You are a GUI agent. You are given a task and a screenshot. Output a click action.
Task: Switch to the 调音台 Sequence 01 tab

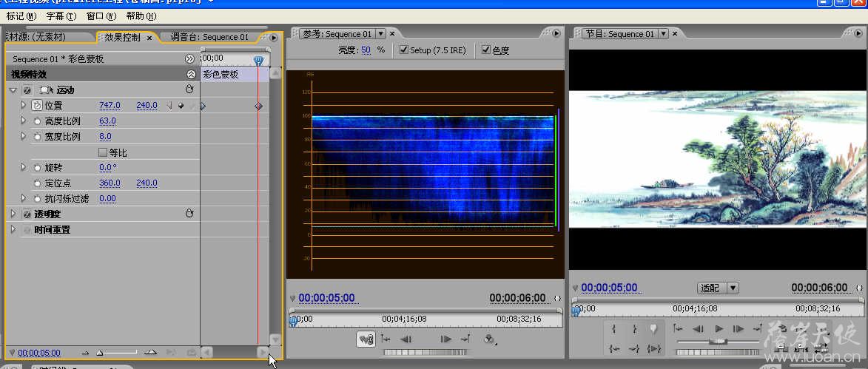[x=209, y=37]
